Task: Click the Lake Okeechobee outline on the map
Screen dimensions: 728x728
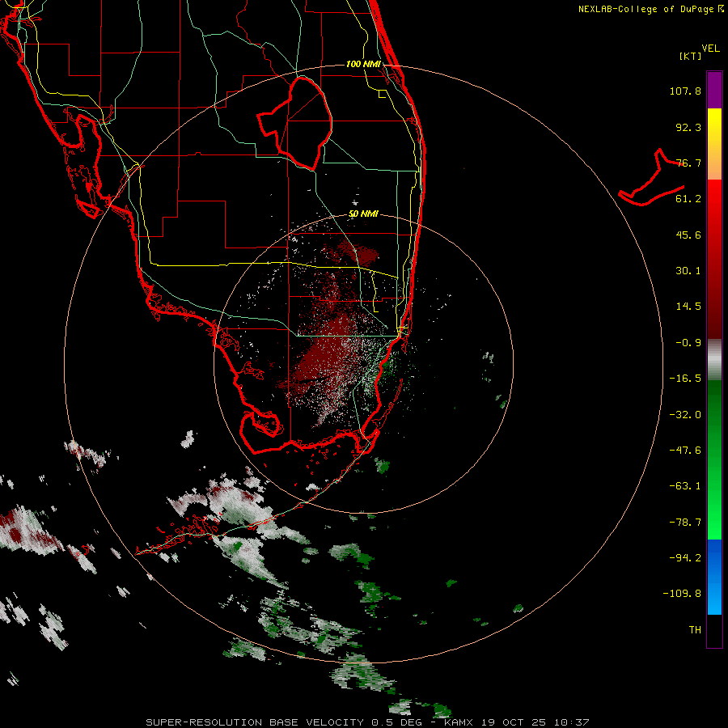Action: click(x=295, y=123)
